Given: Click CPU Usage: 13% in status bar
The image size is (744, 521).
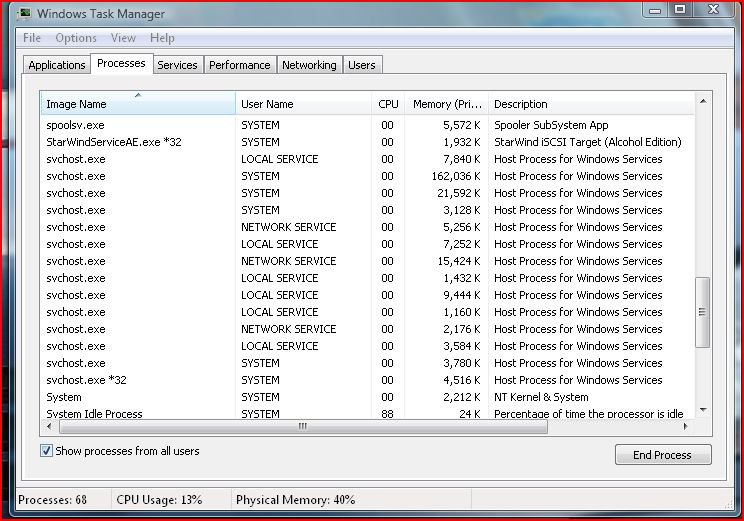Looking at the screenshot, I should click(x=159, y=500).
